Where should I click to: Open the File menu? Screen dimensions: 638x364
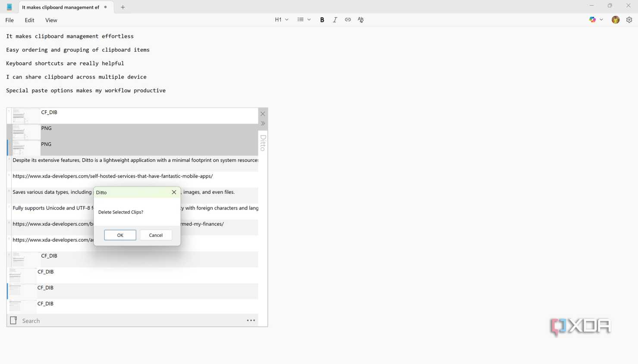pyautogui.click(x=9, y=20)
